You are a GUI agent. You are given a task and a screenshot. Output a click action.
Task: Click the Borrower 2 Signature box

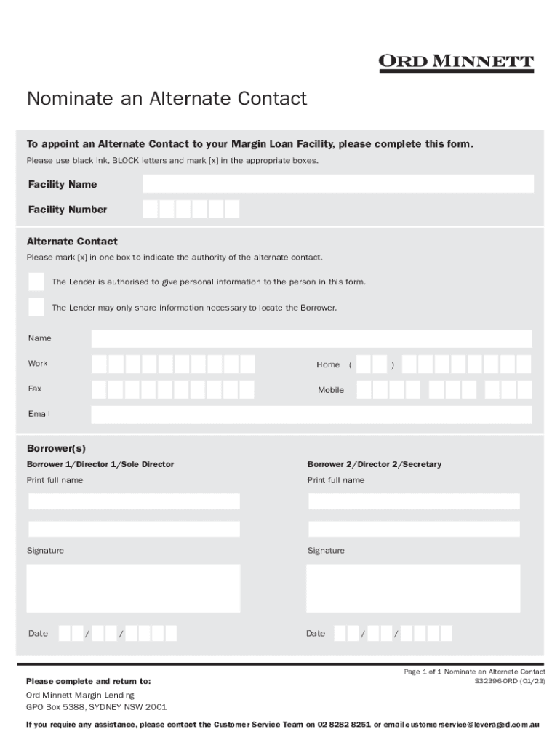[x=413, y=588]
